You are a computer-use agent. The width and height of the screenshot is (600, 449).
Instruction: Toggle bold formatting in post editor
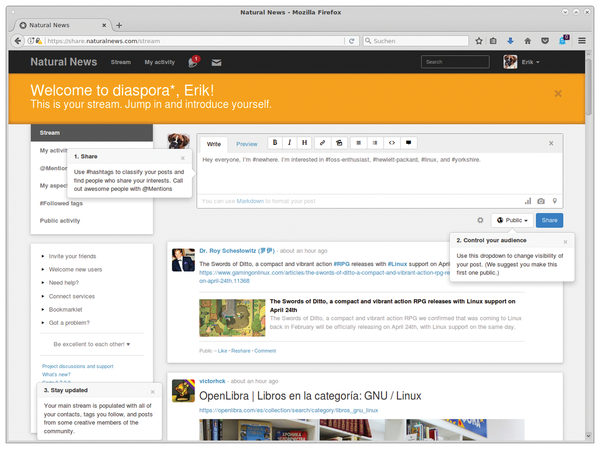pyautogui.click(x=275, y=143)
